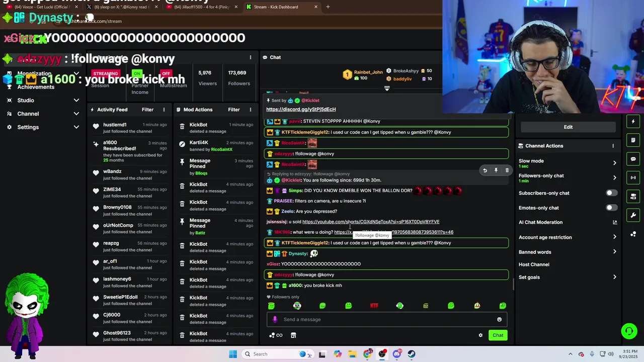644x362 pixels.
Task: Toggle Subscribers-only chat switch
Action: [611, 193]
